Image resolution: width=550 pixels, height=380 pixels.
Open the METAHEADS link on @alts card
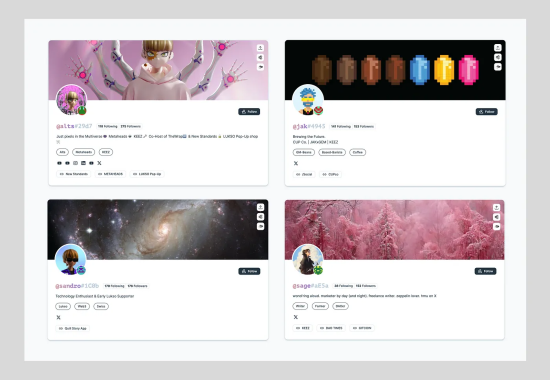pos(110,174)
